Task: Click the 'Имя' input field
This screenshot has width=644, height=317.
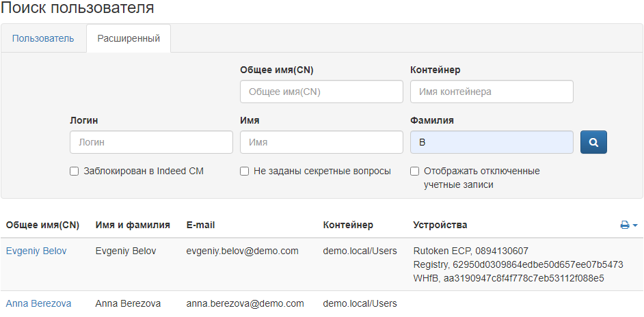Action: [x=321, y=142]
